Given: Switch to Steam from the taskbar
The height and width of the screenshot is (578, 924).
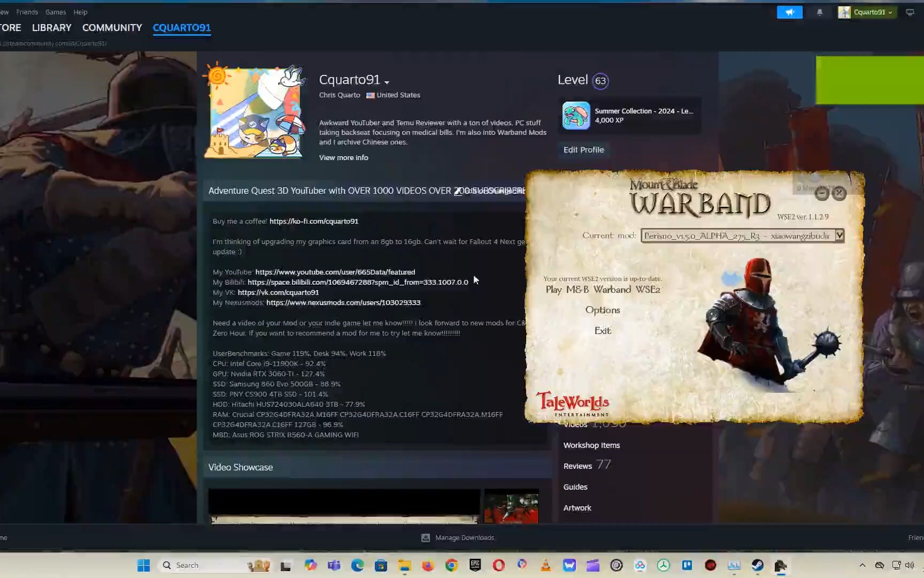Looking at the screenshot, I should pos(757,565).
